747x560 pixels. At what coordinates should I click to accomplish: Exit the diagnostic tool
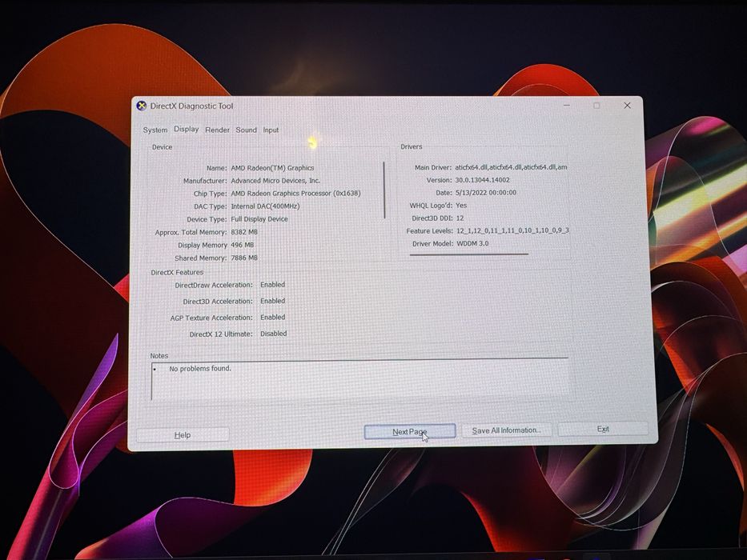coord(603,429)
